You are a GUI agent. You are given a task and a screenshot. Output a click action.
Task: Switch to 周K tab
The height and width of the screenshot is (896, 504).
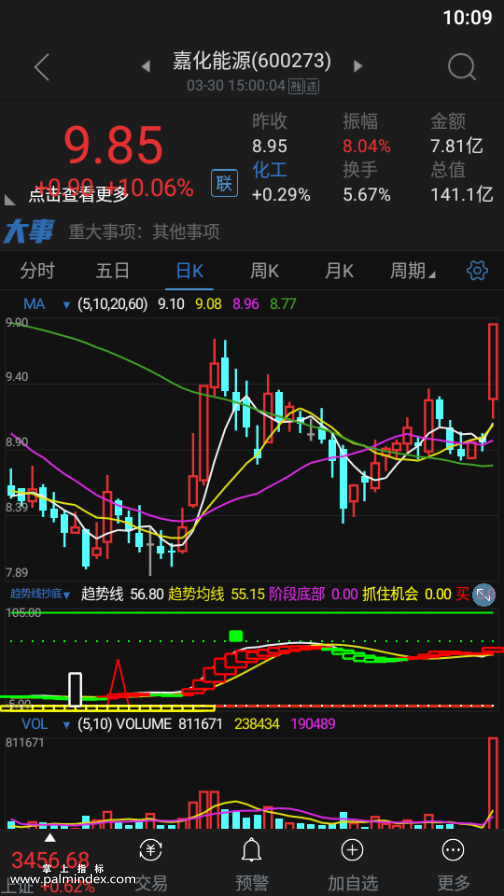coord(264,271)
